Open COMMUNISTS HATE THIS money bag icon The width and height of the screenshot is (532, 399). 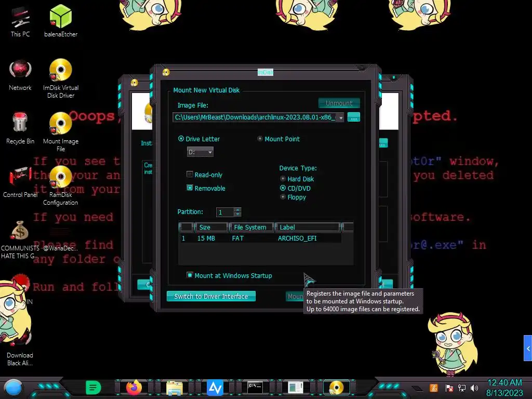coord(20,240)
